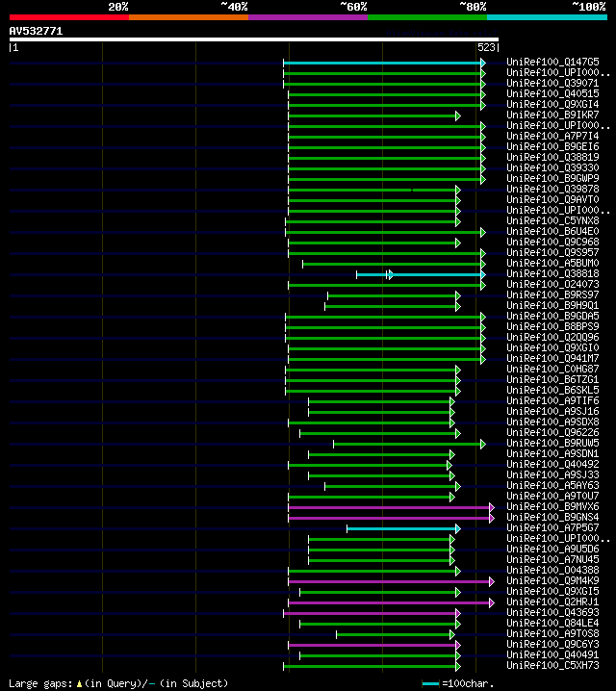Image resolution: width=616 pixels, height=691 pixels.
Task: Click the purple alignment bar for Q43693
Action: tap(370, 613)
